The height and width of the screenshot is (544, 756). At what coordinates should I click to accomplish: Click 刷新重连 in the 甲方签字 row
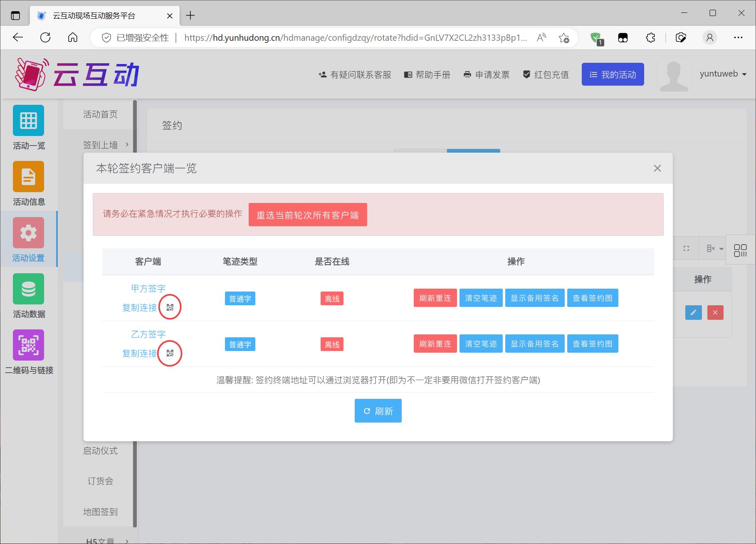(435, 298)
